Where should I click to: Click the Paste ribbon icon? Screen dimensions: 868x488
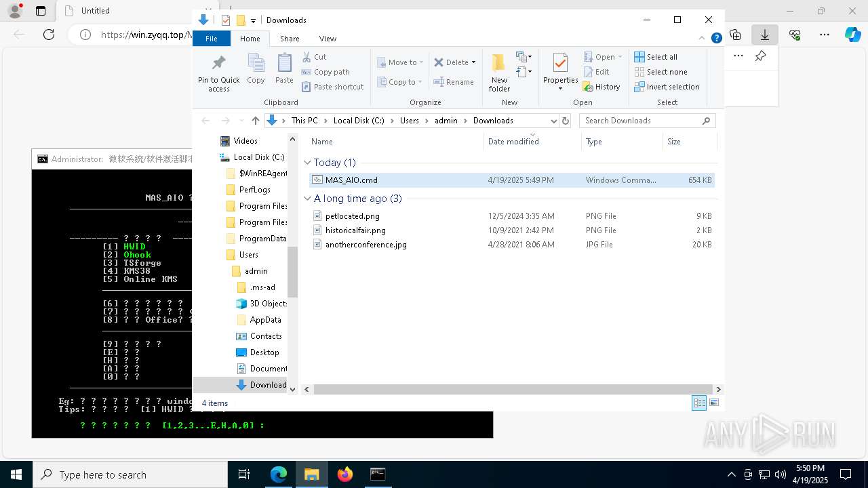(x=284, y=68)
